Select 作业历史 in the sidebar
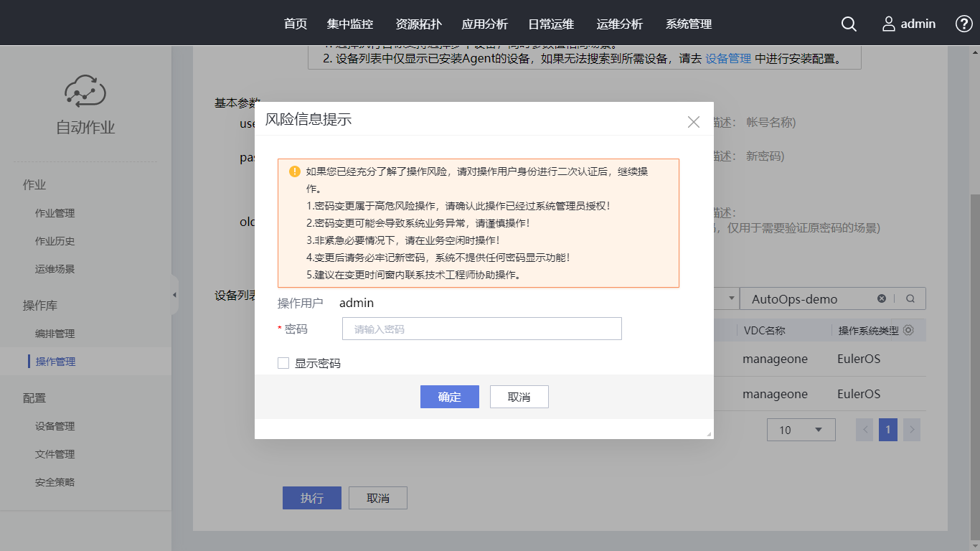This screenshot has height=551, width=980. pyautogui.click(x=55, y=241)
